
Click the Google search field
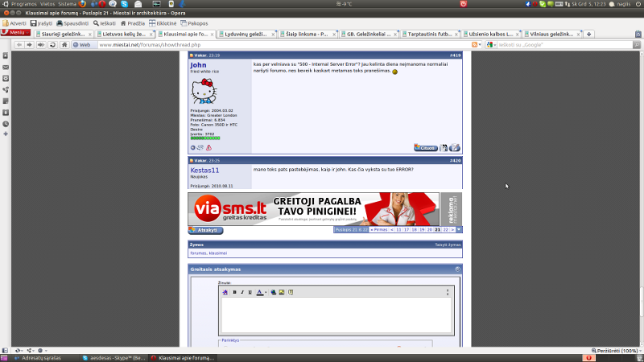563,44
